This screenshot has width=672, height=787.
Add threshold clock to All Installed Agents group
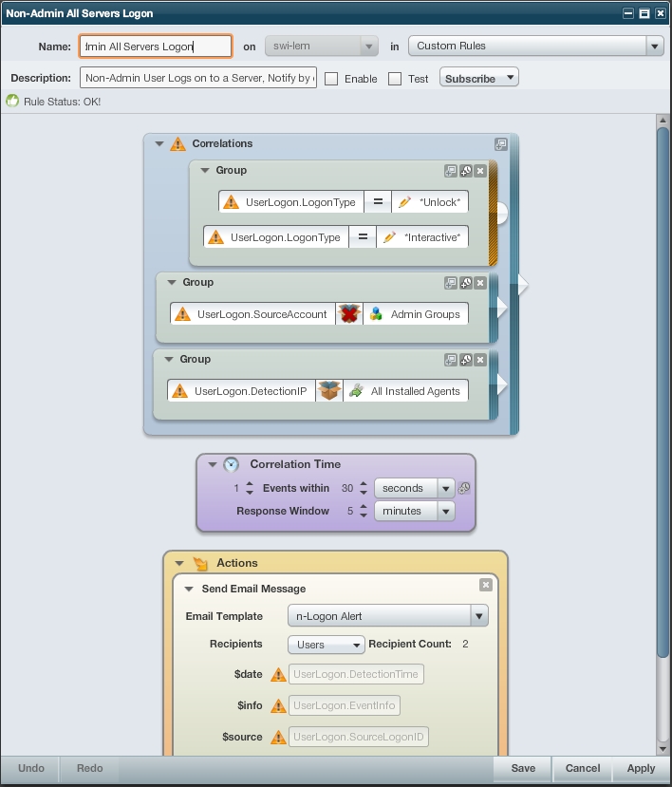pos(466,360)
